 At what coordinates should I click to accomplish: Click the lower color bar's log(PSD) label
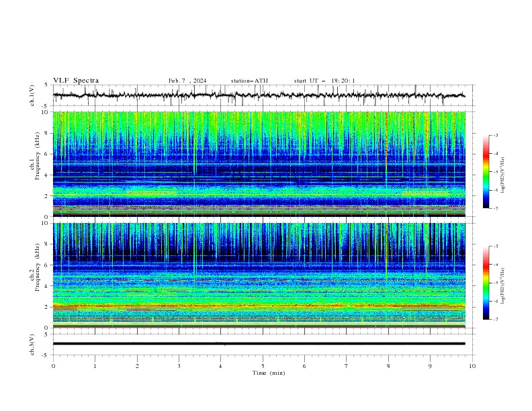(x=503, y=286)
